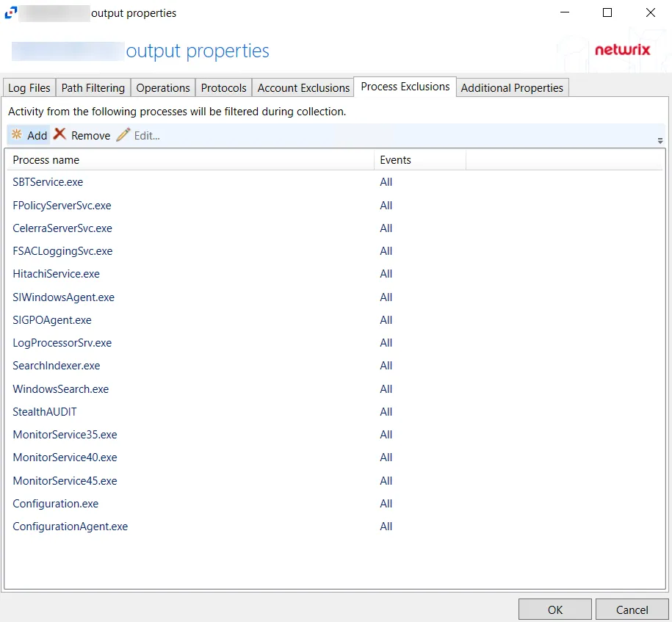This screenshot has height=622, width=672.
Task: Click the Remove label in the toolbar
Action: coord(90,135)
